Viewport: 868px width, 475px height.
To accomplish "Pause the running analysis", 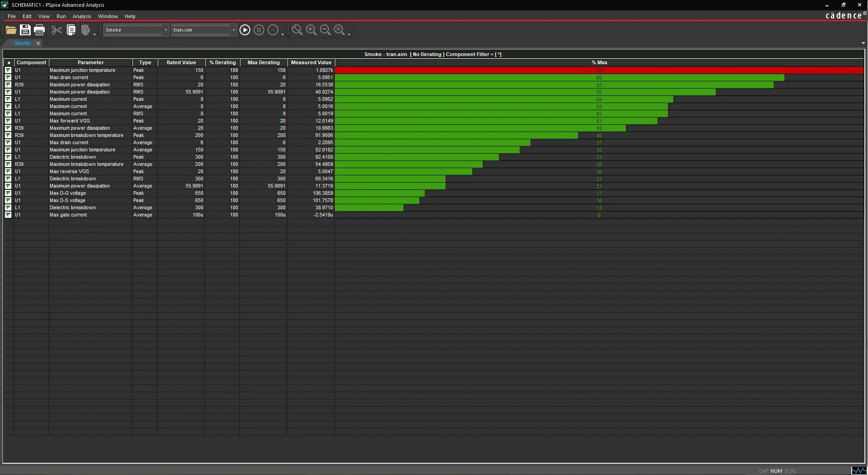I will (259, 30).
